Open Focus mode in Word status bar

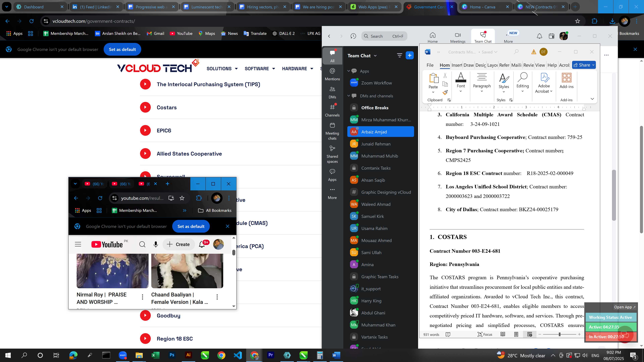point(485,334)
